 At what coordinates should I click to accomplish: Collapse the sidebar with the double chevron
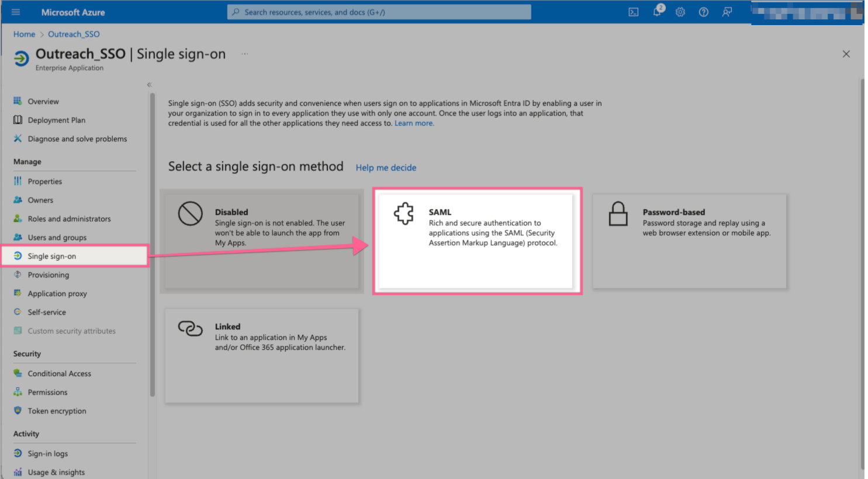coord(149,85)
